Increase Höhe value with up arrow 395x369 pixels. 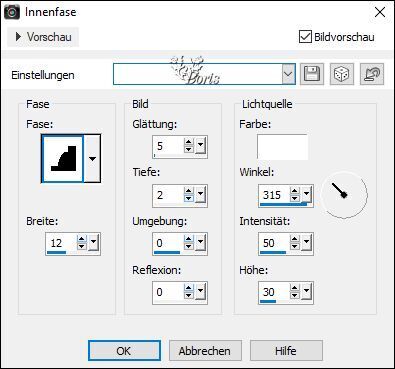pyautogui.click(x=295, y=288)
